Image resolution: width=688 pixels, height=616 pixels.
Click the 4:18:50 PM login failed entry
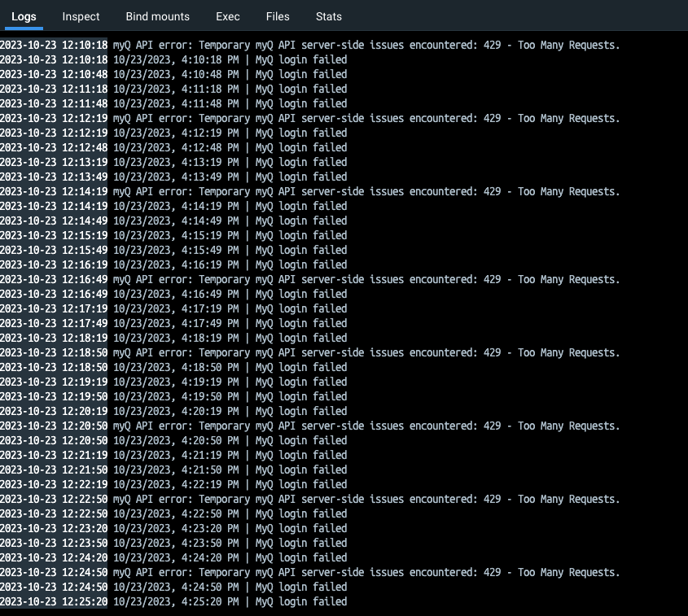tap(173, 367)
